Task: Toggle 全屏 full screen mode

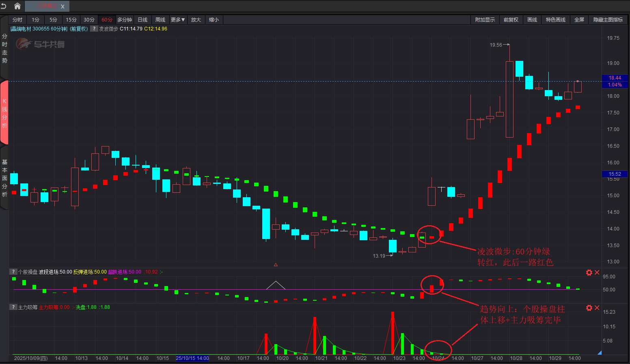Action: 579,20
